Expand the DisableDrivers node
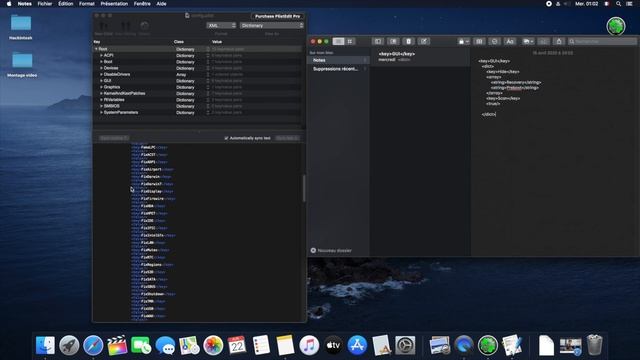This screenshot has height=360, width=640. (x=101, y=74)
